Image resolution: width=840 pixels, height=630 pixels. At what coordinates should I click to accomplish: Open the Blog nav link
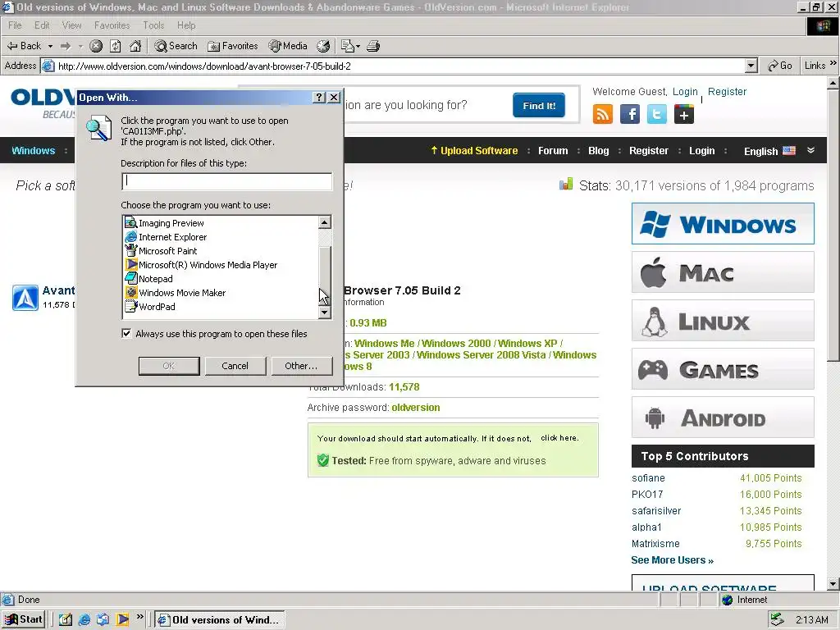click(598, 151)
